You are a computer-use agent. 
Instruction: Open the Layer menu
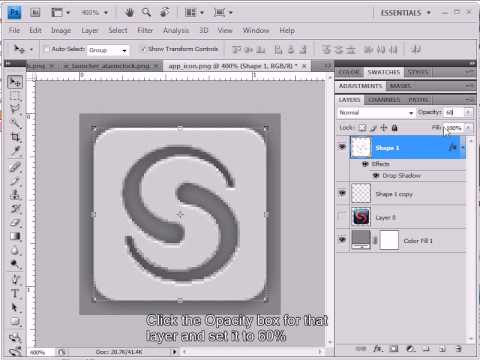point(90,30)
